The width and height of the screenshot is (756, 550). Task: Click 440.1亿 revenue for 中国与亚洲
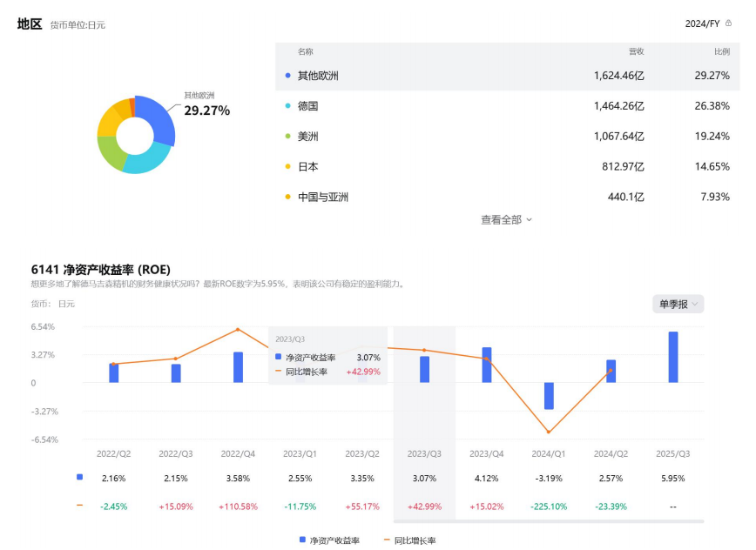click(x=626, y=197)
